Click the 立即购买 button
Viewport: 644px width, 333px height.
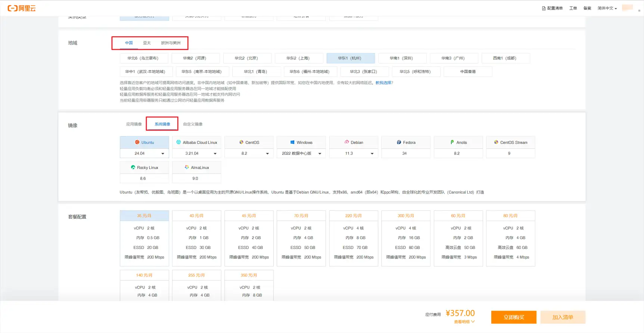pos(513,317)
